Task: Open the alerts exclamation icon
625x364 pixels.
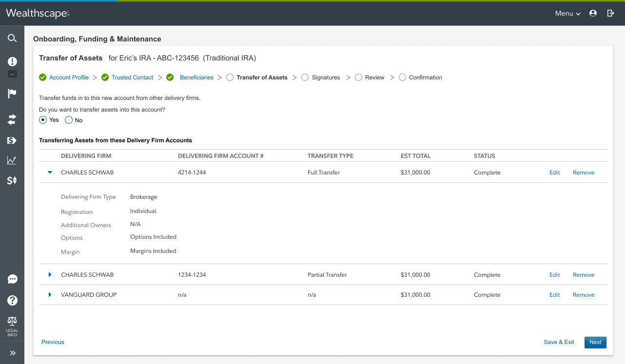Action: click(x=12, y=61)
